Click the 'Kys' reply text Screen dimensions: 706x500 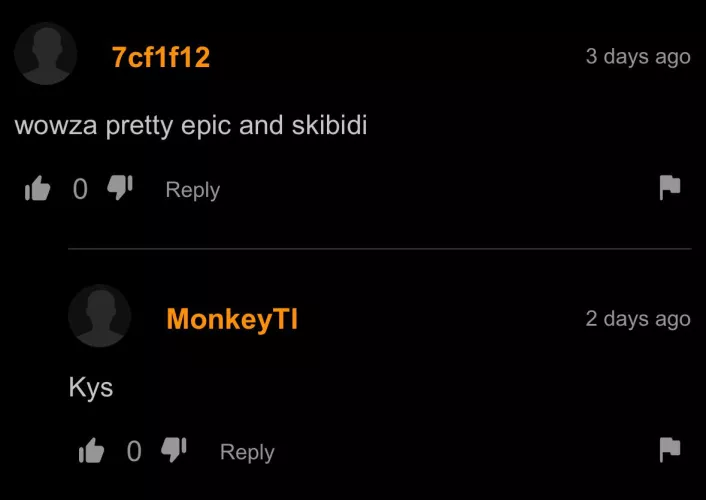click(x=91, y=387)
